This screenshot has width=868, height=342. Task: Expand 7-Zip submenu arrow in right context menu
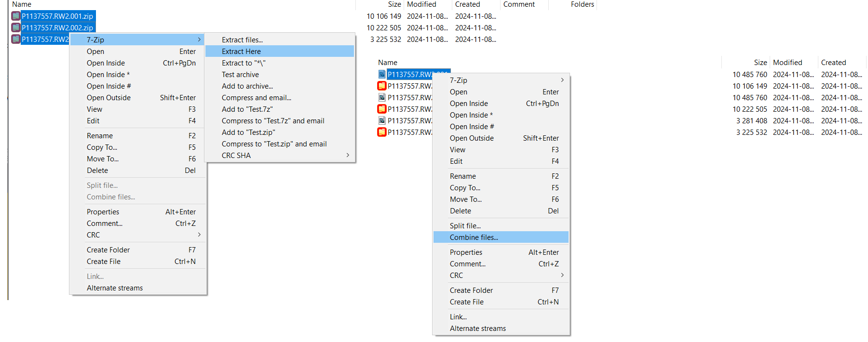point(562,80)
